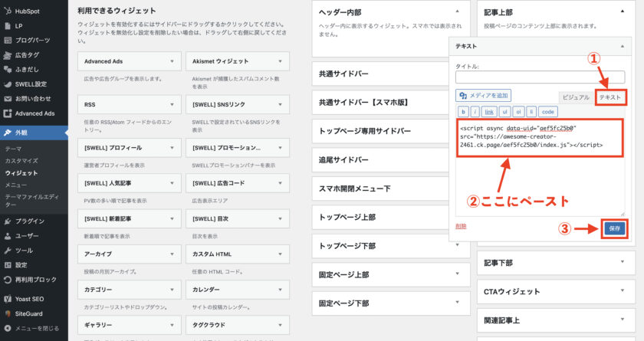Open プラグイン plugin icon
Screen dimensions: 644x341
(8, 221)
